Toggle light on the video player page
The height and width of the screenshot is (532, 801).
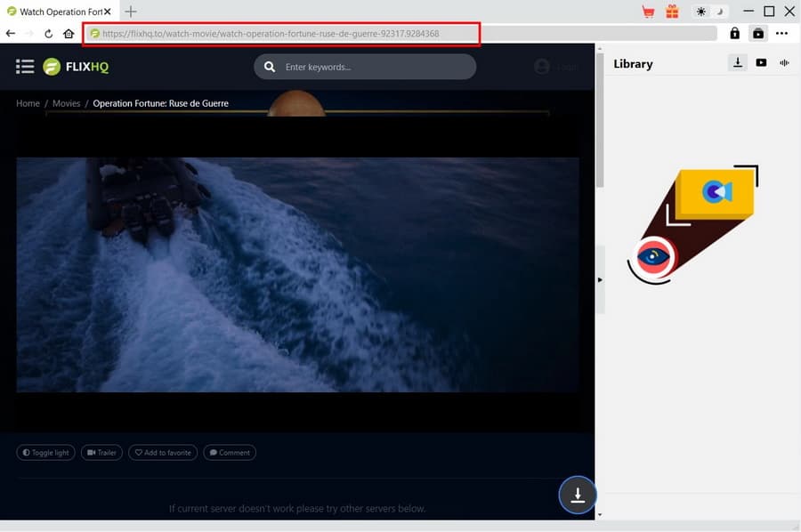click(x=45, y=452)
